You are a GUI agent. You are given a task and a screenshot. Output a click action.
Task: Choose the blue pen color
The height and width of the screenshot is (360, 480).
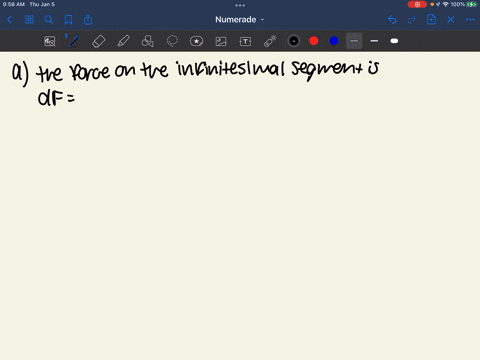tap(334, 41)
